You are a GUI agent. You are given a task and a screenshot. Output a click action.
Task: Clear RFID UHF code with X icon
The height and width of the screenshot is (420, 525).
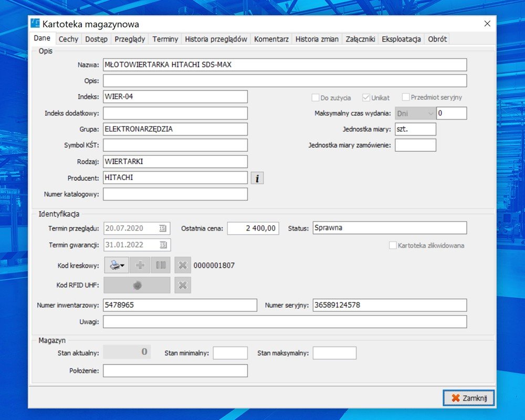click(182, 285)
